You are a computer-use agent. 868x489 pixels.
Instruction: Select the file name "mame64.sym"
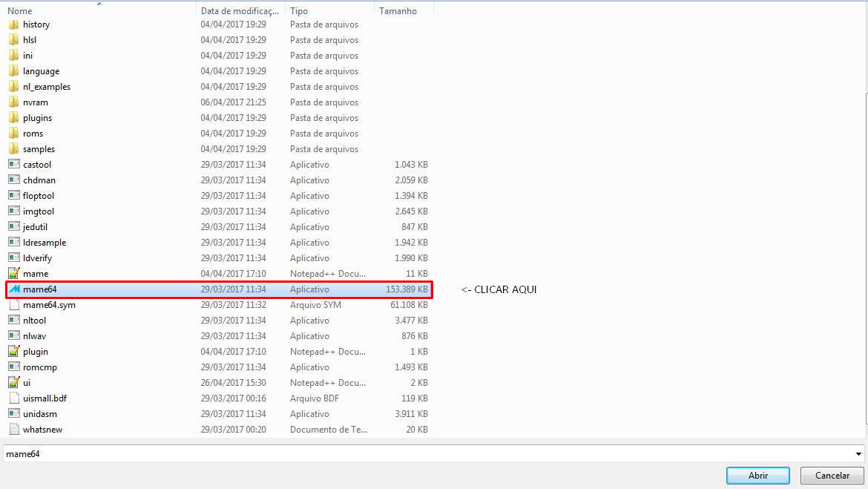tap(49, 304)
